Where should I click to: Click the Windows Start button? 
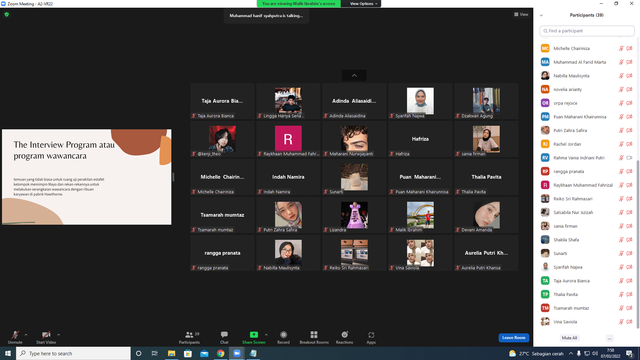8,353
